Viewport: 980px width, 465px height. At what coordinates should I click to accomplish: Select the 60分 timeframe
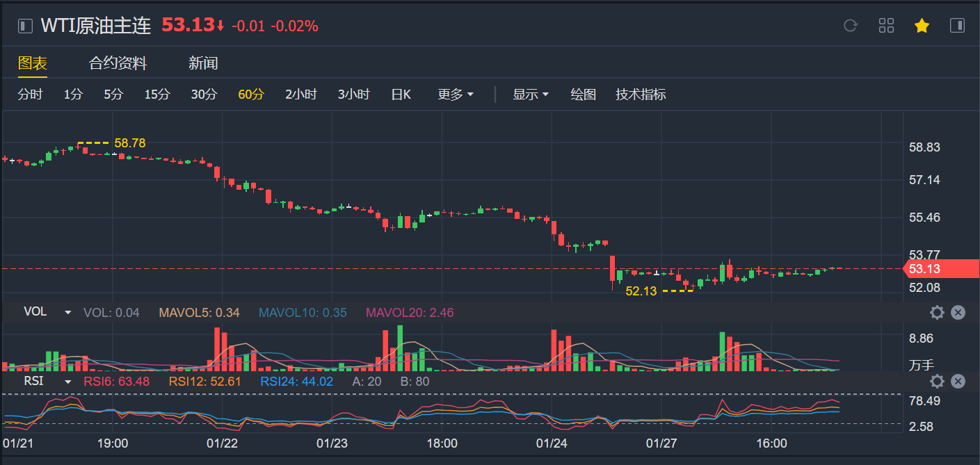251,95
